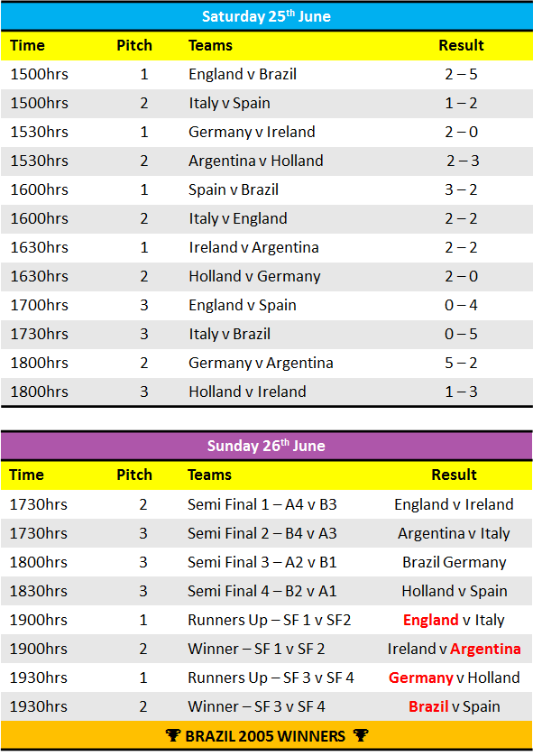The height and width of the screenshot is (756, 533).
Task: Click the Italy v Brazil match text
Action: pos(229,334)
